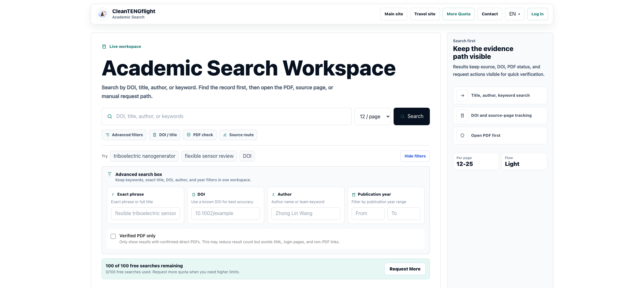Click the Keep the evidence path visible heading

point(483,53)
